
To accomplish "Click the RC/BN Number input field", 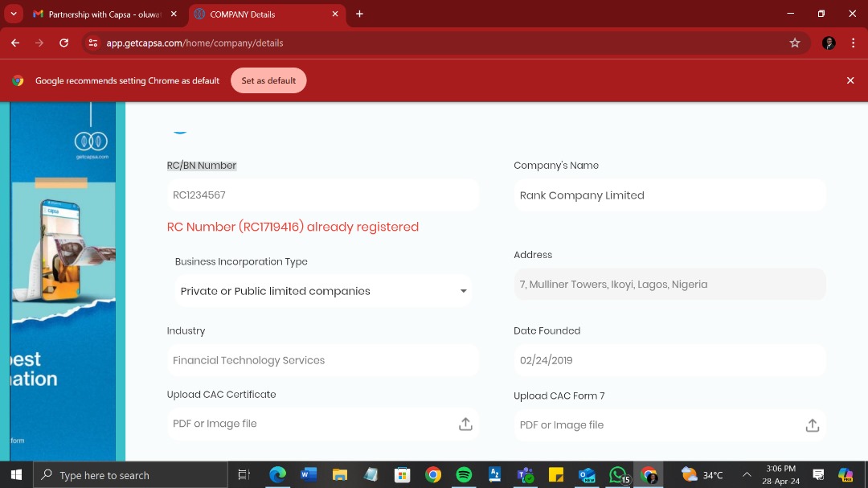I will click(x=323, y=195).
